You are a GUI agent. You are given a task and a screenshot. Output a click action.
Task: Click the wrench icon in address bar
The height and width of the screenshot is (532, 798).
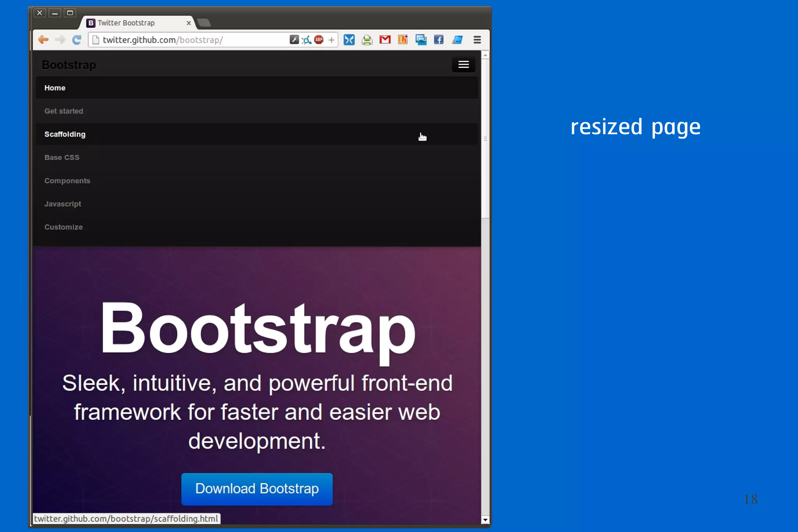click(x=294, y=40)
